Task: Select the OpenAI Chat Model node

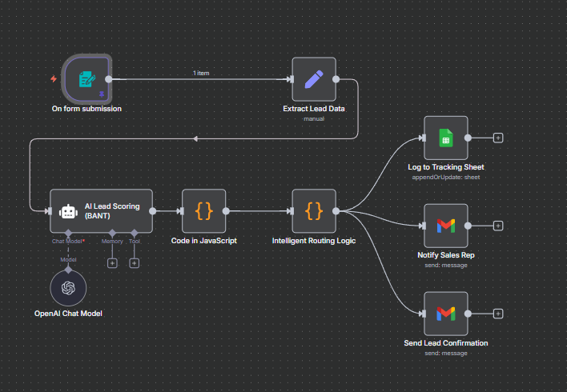Action: (68, 287)
